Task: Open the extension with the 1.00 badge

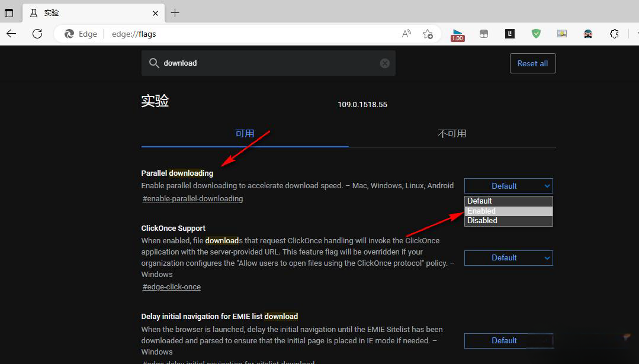Action: pyautogui.click(x=457, y=35)
